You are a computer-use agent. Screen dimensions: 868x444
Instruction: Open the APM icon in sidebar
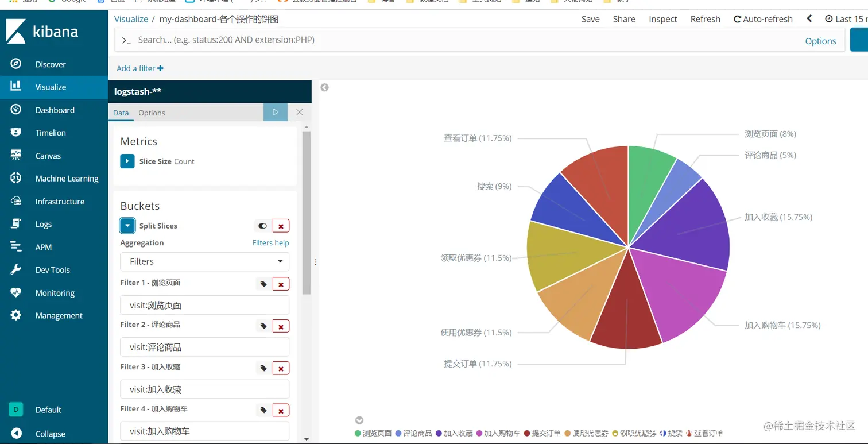click(x=16, y=246)
